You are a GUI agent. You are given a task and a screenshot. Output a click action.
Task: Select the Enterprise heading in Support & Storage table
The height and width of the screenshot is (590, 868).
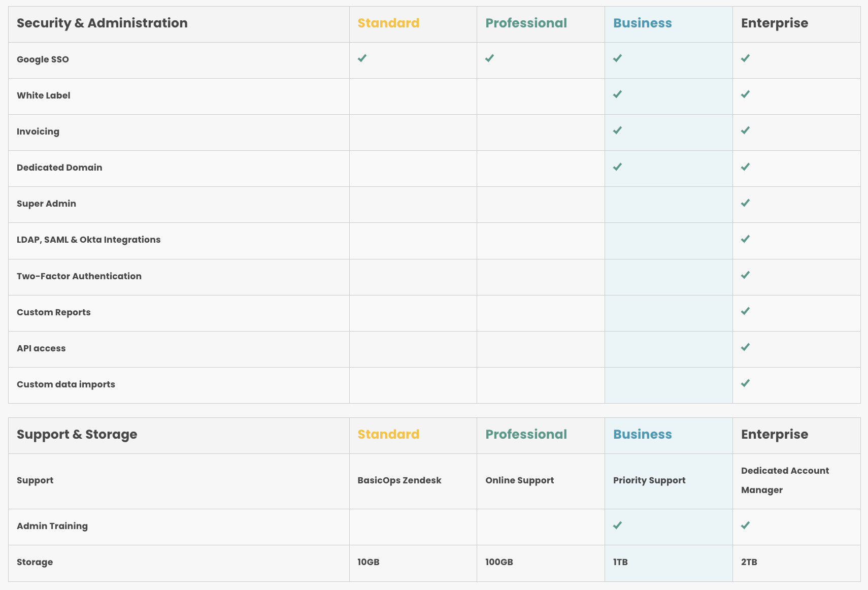pos(775,434)
